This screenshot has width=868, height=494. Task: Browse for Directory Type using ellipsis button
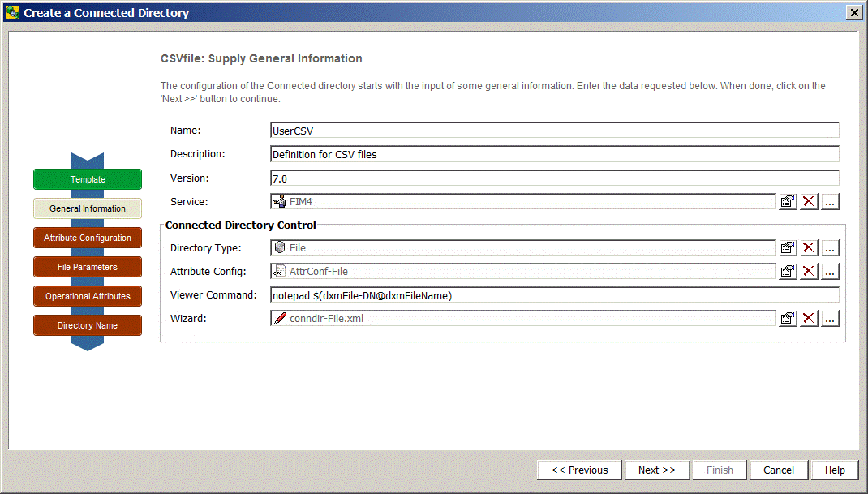pos(830,248)
